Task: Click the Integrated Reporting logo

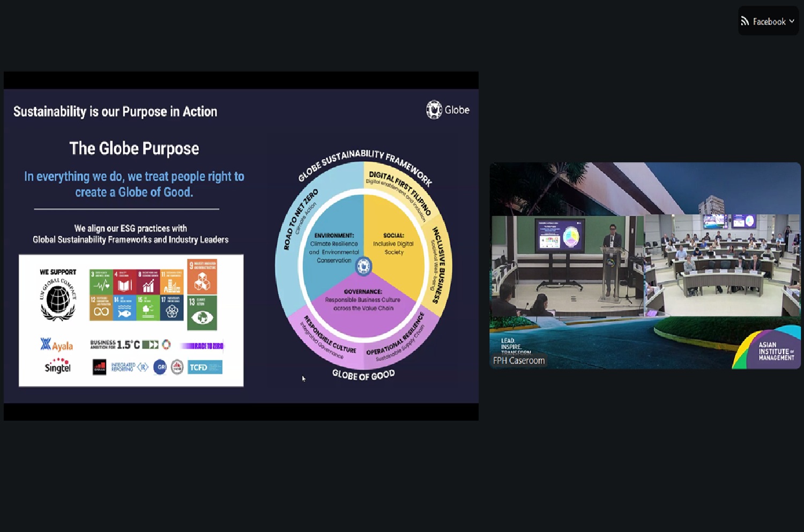Action: tap(129, 367)
